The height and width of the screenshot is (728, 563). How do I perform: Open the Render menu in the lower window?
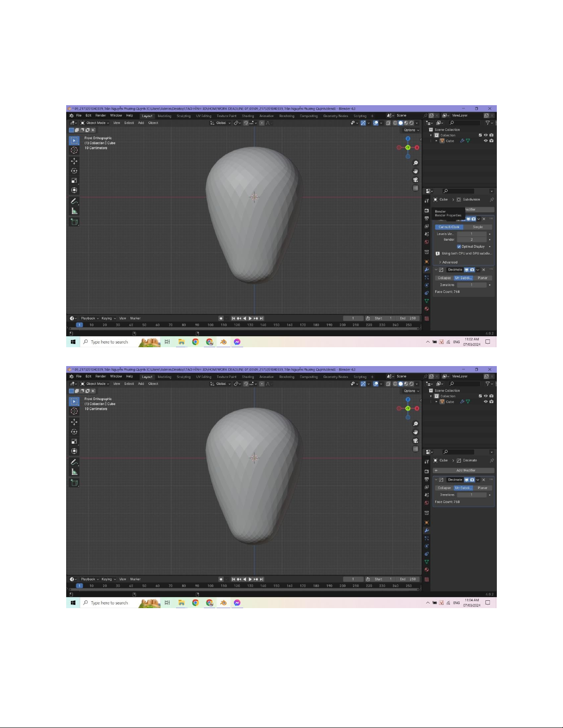coord(100,377)
